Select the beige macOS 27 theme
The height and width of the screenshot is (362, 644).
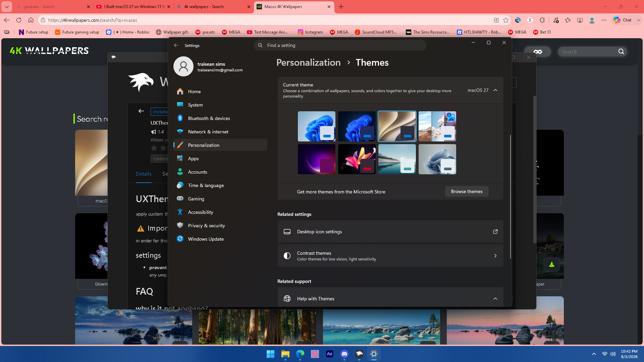tap(397, 126)
